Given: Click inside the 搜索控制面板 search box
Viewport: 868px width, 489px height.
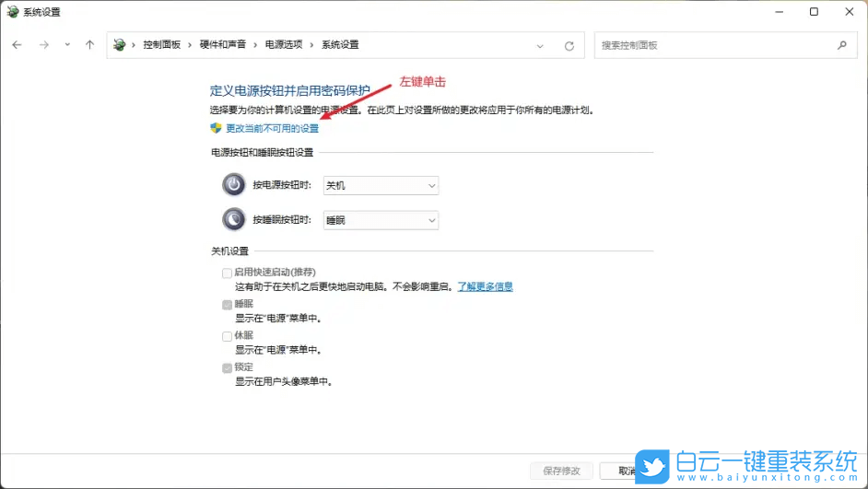Looking at the screenshot, I should click(714, 45).
